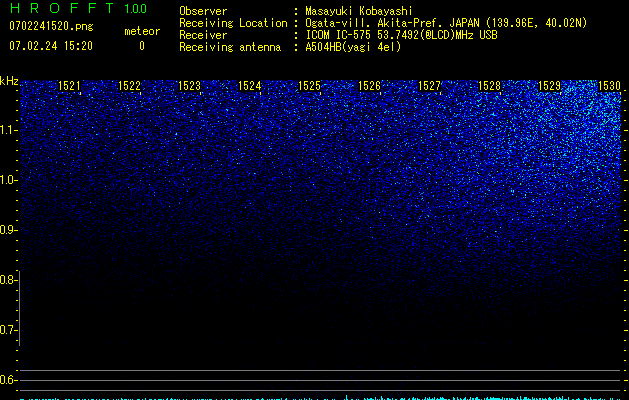The width and height of the screenshot is (629, 400).
Task: Click the 0.7 kHz axis label
Action: coord(7,330)
